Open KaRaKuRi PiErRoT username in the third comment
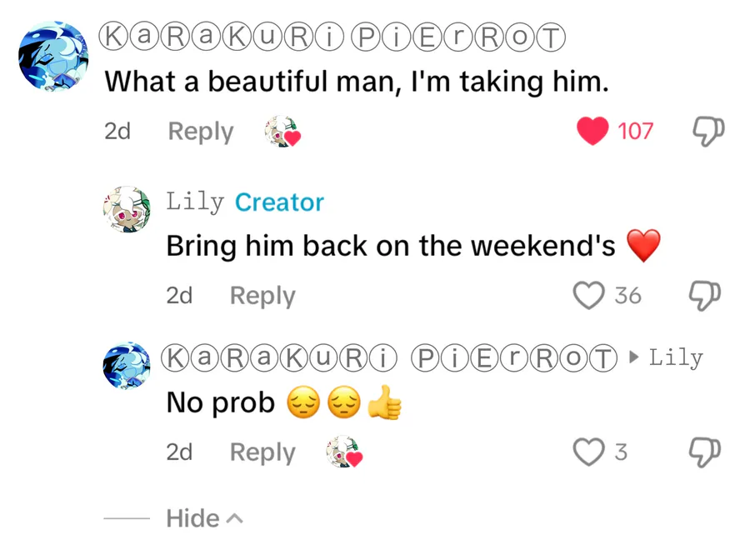 (389, 357)
